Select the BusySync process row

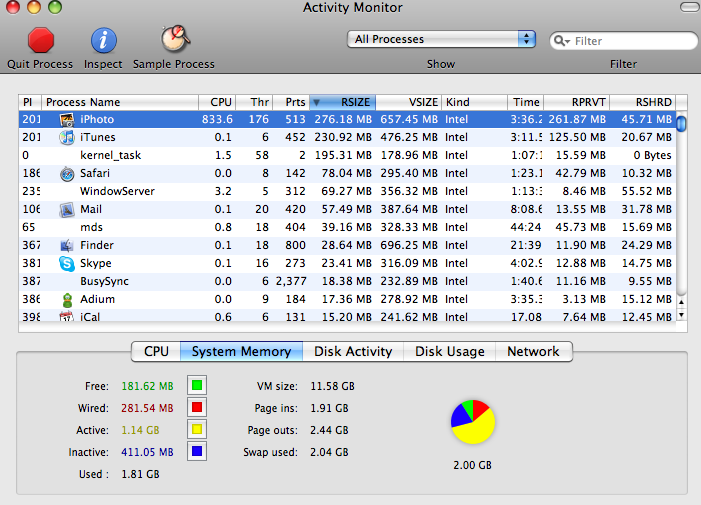[347, 282]
